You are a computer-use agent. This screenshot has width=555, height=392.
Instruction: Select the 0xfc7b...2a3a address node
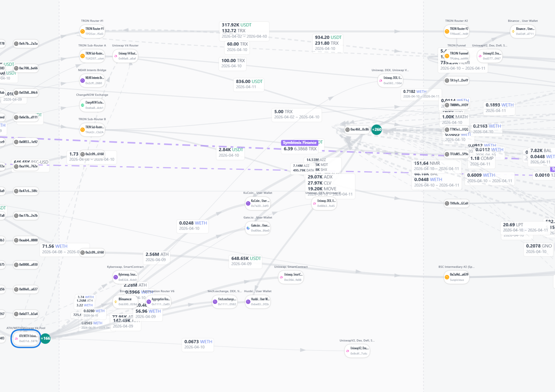click(x=26, y=44)
